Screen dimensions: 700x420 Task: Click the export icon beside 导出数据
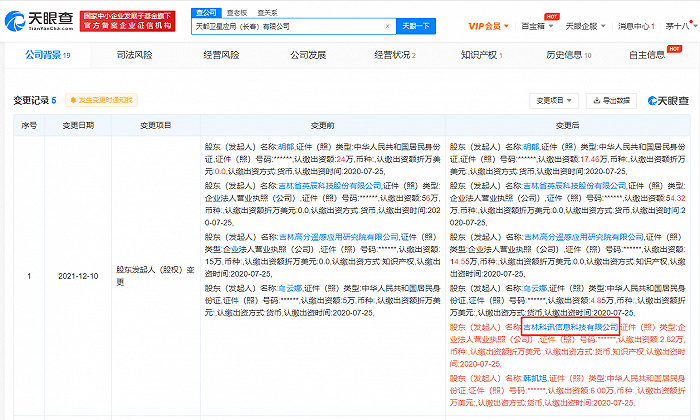click(597, 100)
